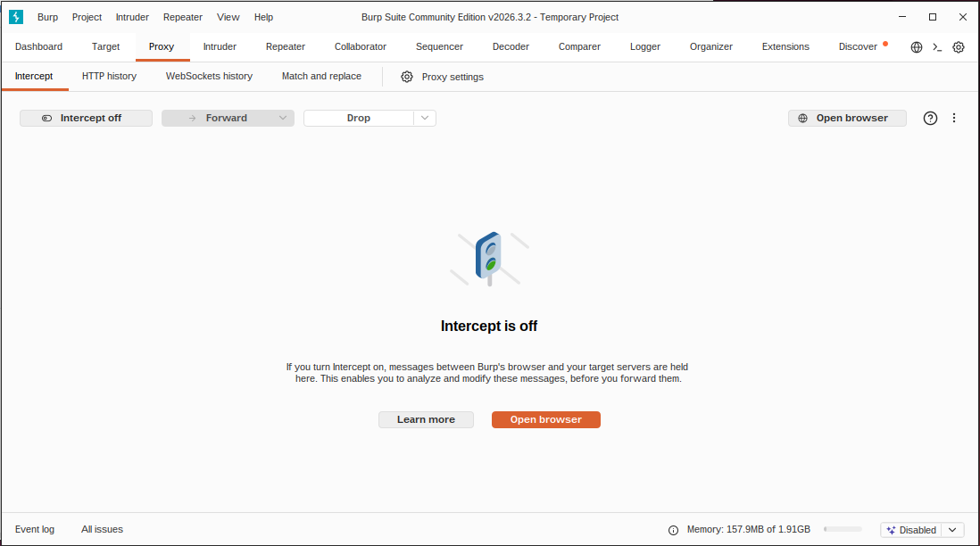Switch to the Collaborator tab
980x546 pixels.
[x=360, y=47]
